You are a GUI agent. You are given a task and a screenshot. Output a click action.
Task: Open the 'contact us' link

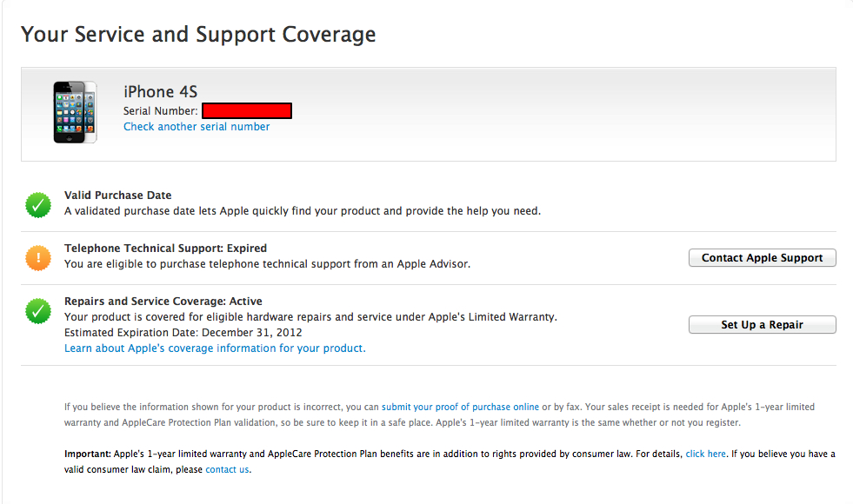227,469
